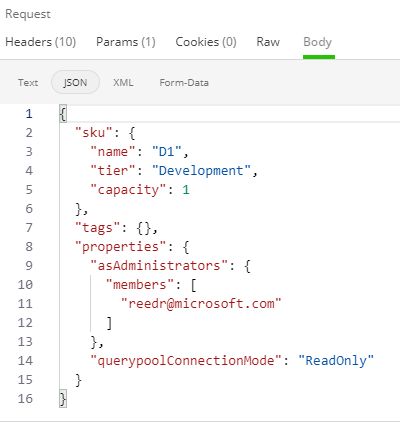Click the "ReadOnly" value
400x422 pixels.
[336, 361]
